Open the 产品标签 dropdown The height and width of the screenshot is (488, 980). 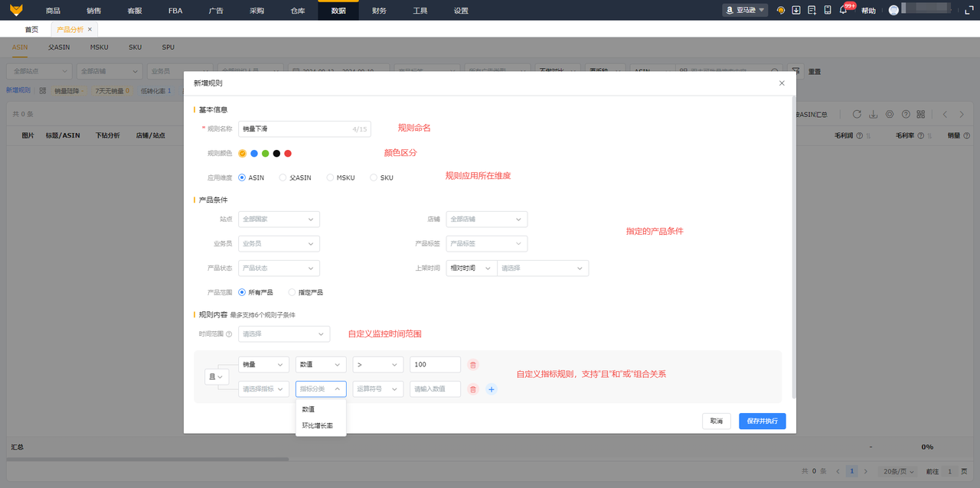[x=486, y=244]
